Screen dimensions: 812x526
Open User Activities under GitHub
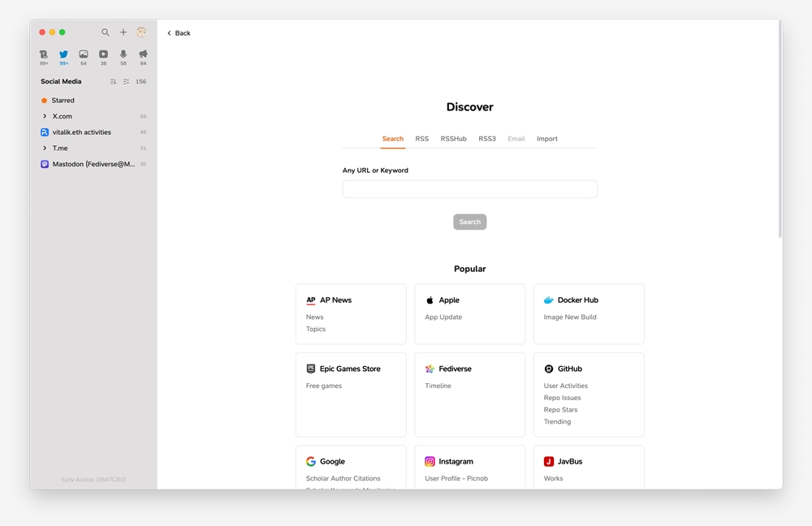(565, 386)
